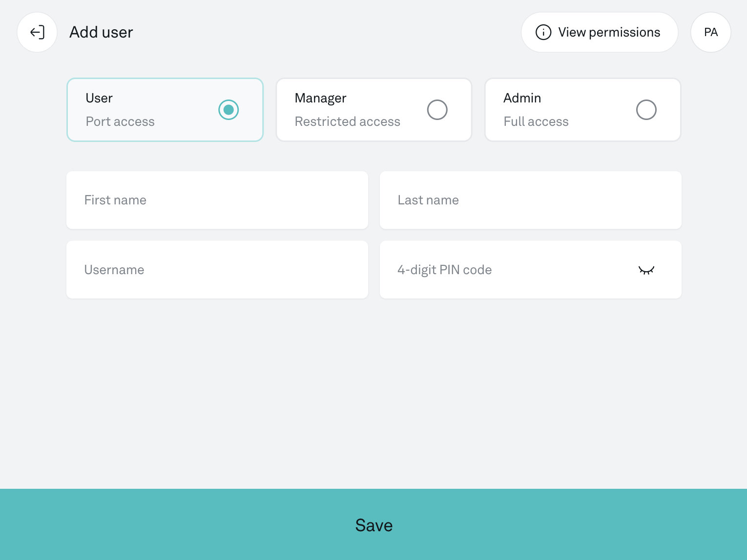The image size is (747, 560).
Task: Click the back exit arrow icon
Action: (37, 32)
